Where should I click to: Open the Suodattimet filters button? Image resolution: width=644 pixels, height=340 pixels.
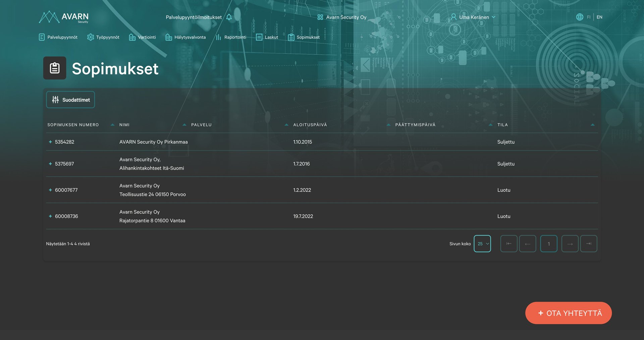tap(70, 100)
